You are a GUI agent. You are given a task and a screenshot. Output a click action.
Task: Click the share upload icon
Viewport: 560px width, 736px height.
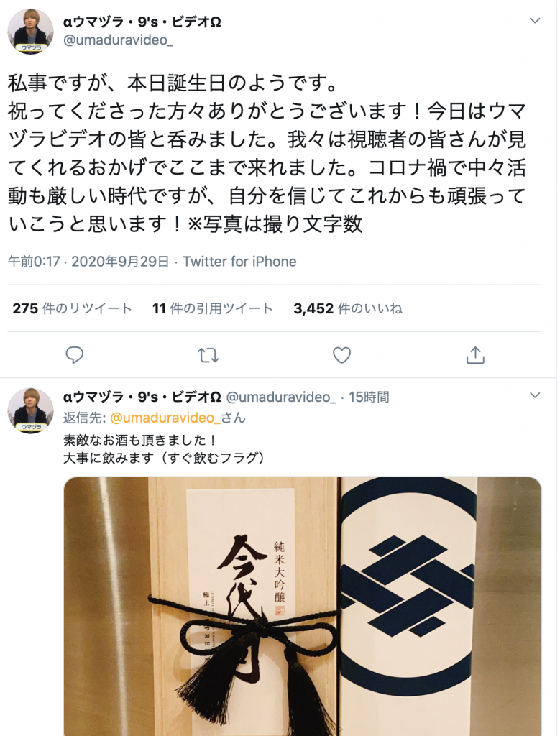475,355
